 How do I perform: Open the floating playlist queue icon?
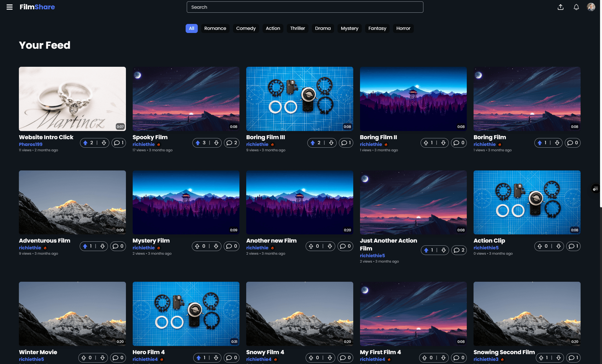coord(596,189)
